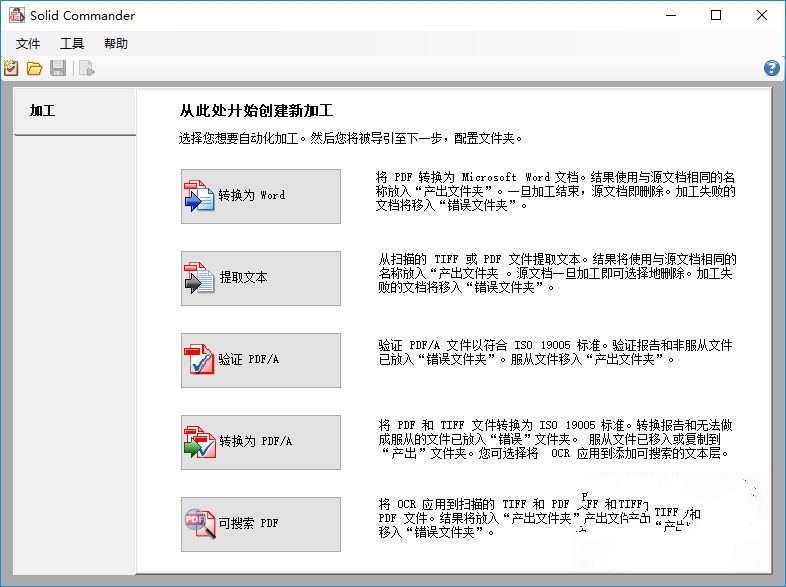Open the 工具 menu
This screenshot has width=786, height=587.
tap(72, 44)
